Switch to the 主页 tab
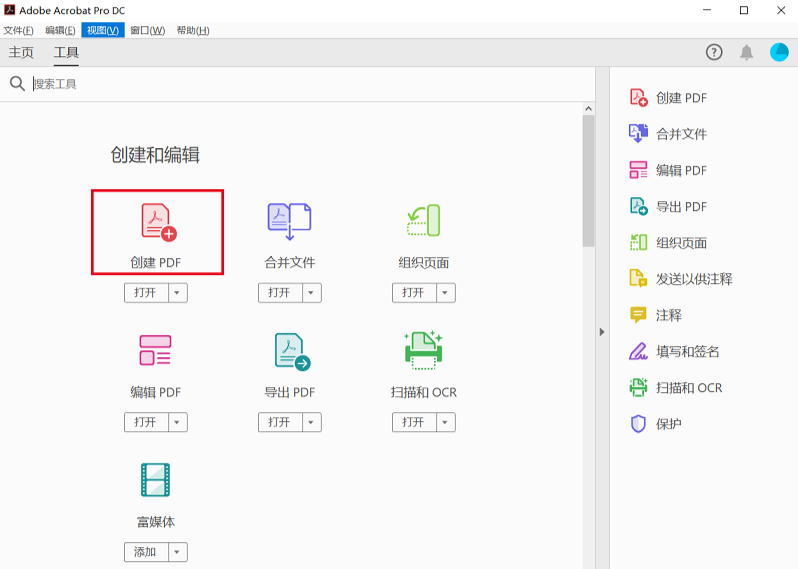 click(x=21, y=52)
